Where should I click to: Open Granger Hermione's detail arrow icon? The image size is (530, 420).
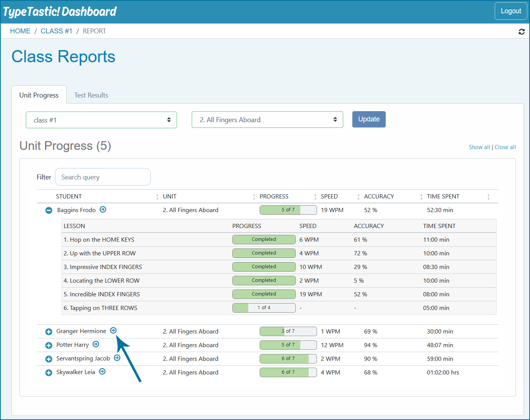[113, 330]
